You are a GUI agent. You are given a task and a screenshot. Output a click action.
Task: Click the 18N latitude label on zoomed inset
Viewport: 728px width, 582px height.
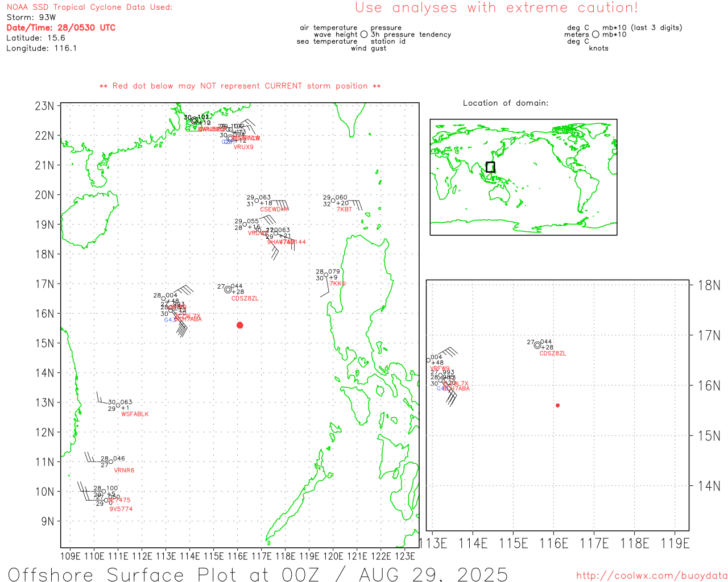click(709, 285)
